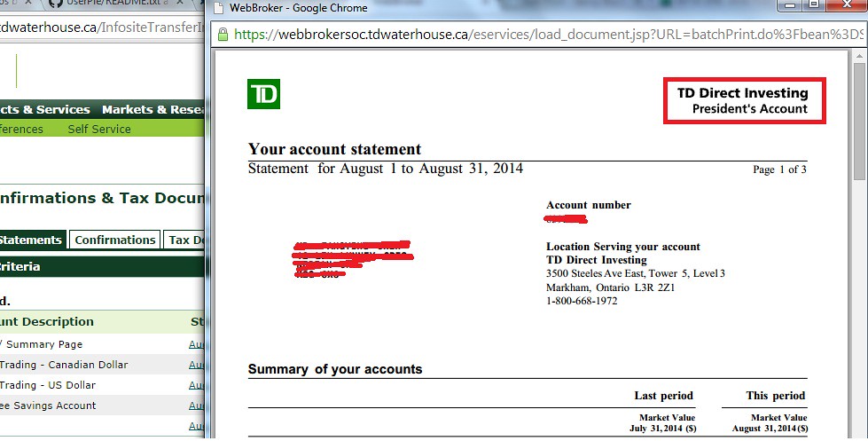Open Trading - Canadian Dollar statement link
Viewport: 868px width, 441px height.
[197, 365]
